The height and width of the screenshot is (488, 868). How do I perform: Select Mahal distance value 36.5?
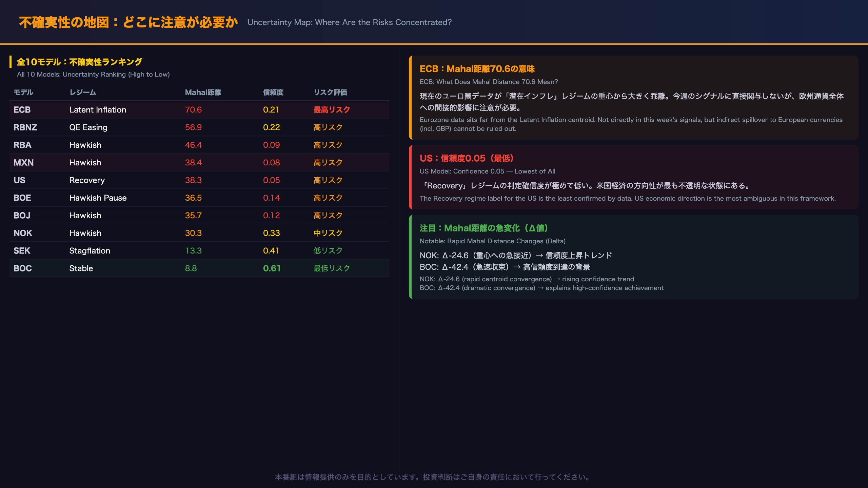tap(193, 198)
